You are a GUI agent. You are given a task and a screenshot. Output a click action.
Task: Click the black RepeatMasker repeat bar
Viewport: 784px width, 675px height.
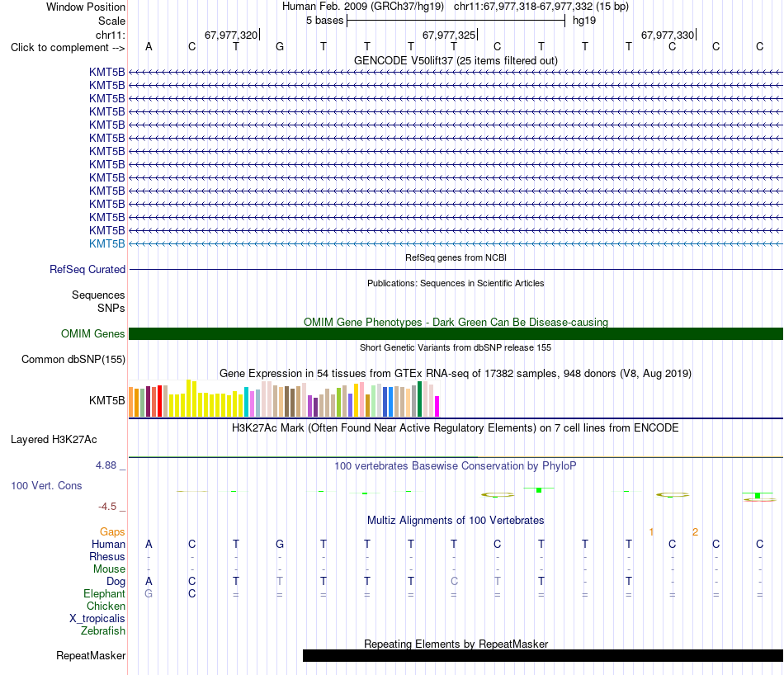point(543,655)
